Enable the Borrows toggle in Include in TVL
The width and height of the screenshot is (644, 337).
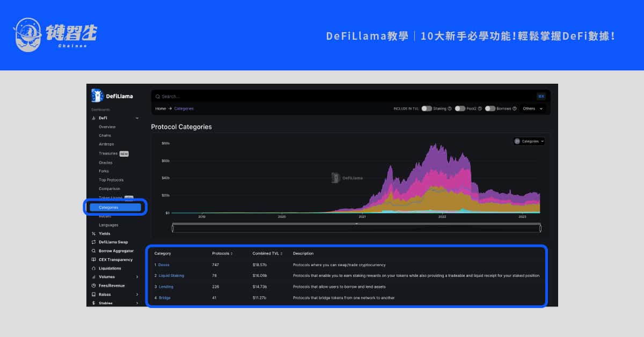[x=490, y=108]
